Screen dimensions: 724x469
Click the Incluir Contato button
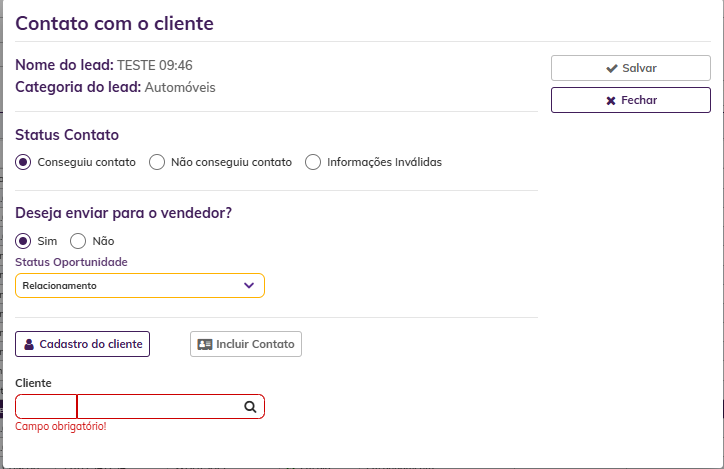pyautogui.click(x=246, y=344)
